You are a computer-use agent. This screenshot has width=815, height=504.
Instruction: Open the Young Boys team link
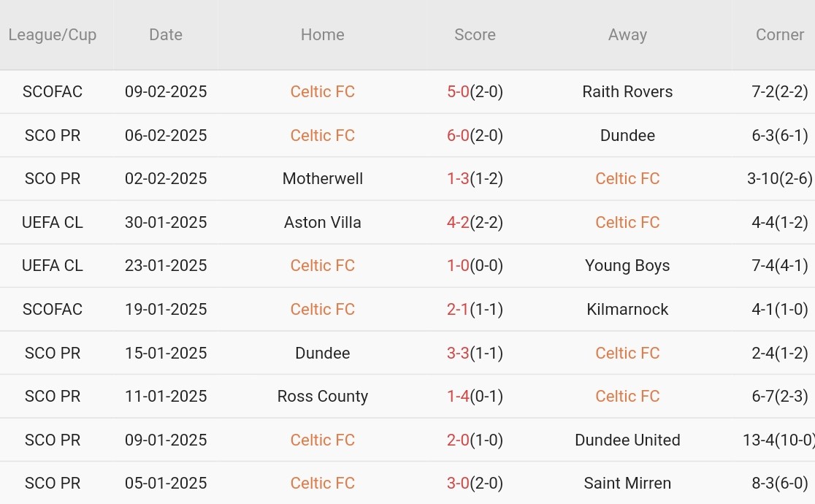point(627,265)
